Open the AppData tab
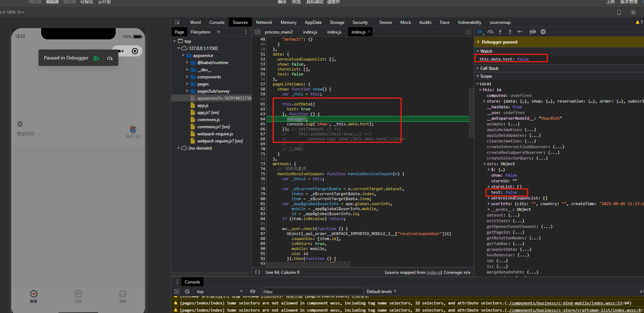Viewport: 644px width, 313px height. (x=313, y=22)
